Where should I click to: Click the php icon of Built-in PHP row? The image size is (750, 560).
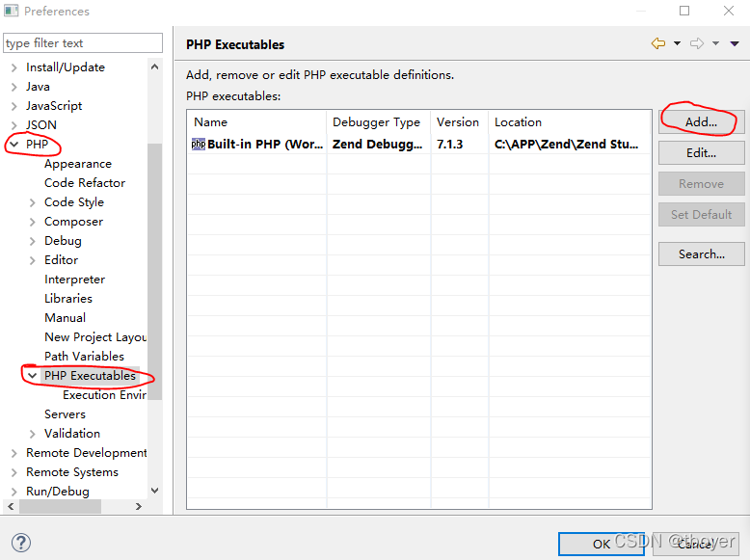point(198,144)
